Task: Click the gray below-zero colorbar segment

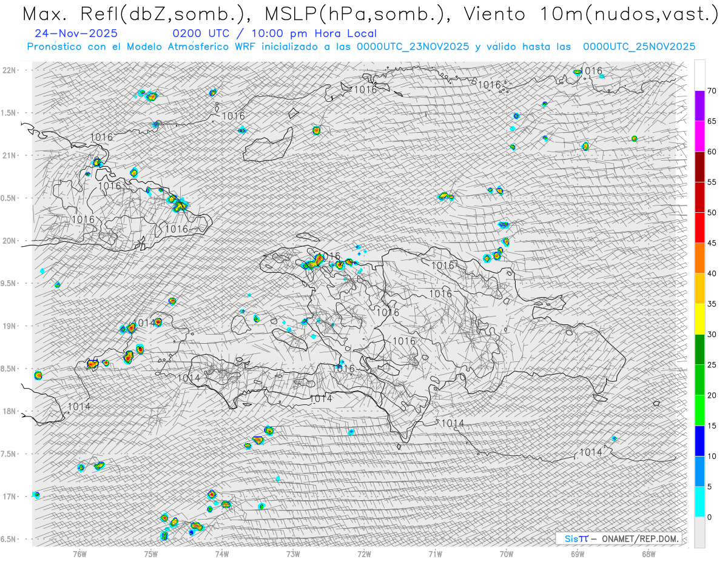Action: (699, 532)
